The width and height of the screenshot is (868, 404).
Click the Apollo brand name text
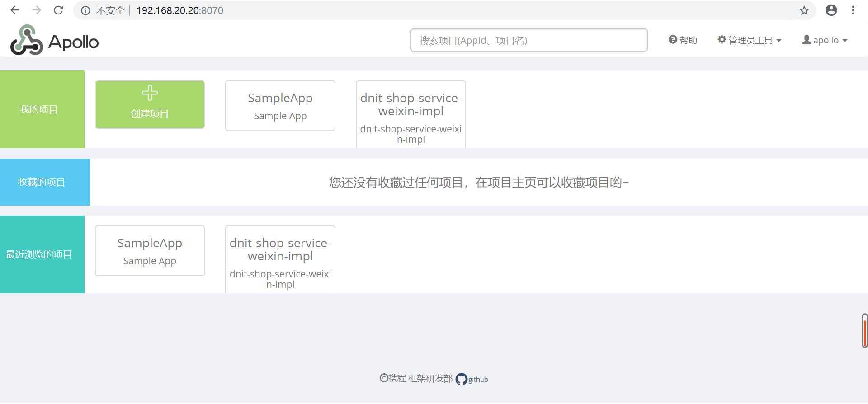click(x=73, y=42)
